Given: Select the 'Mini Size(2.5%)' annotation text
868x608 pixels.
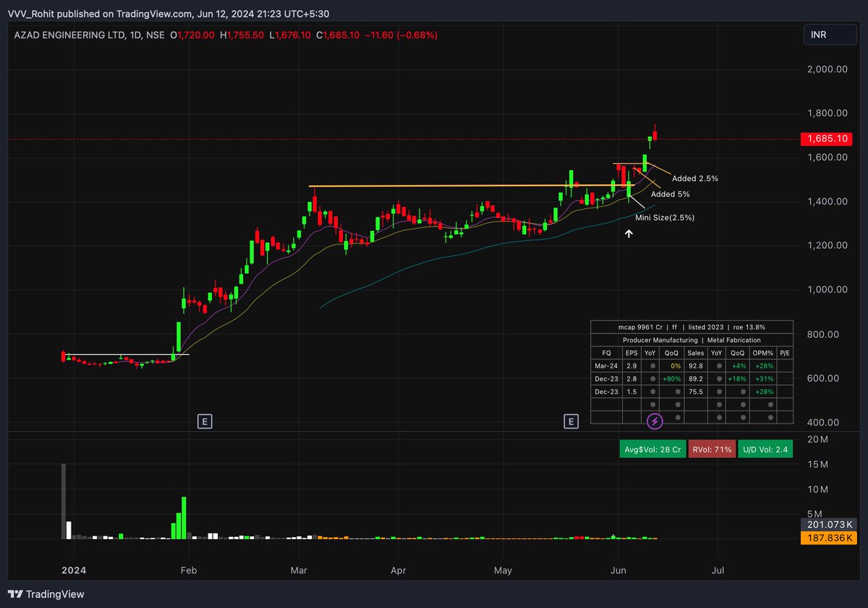Looking at the screenshot, I should (665, 217).
